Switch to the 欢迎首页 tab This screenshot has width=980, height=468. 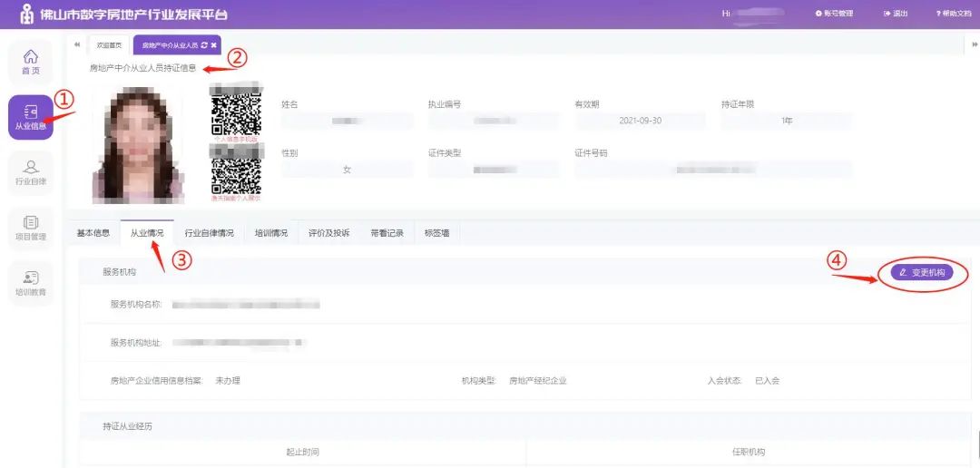click(109, 44)
